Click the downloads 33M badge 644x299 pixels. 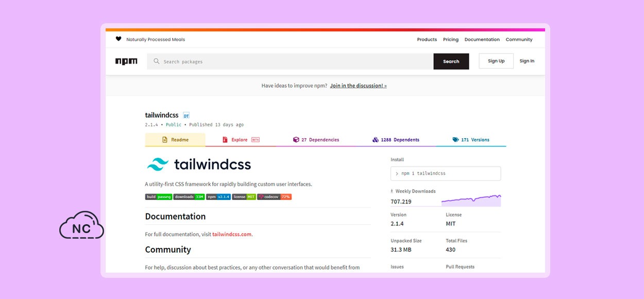(189, 197)
